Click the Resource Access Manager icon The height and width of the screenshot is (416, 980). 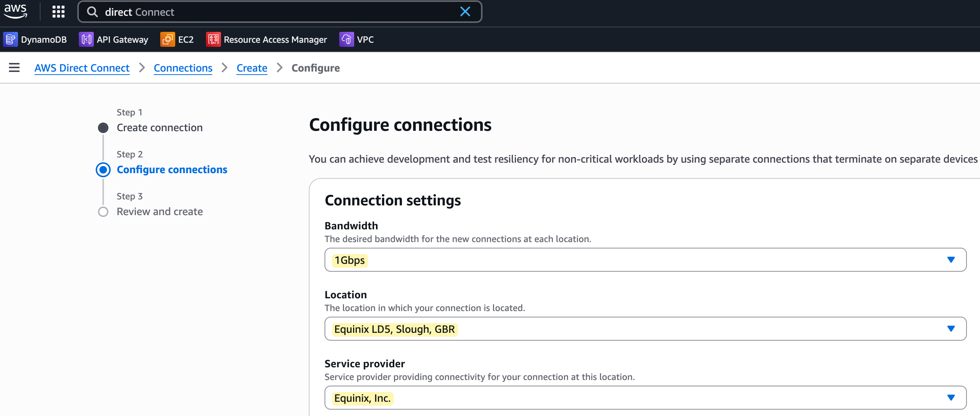tap(213, 39)
